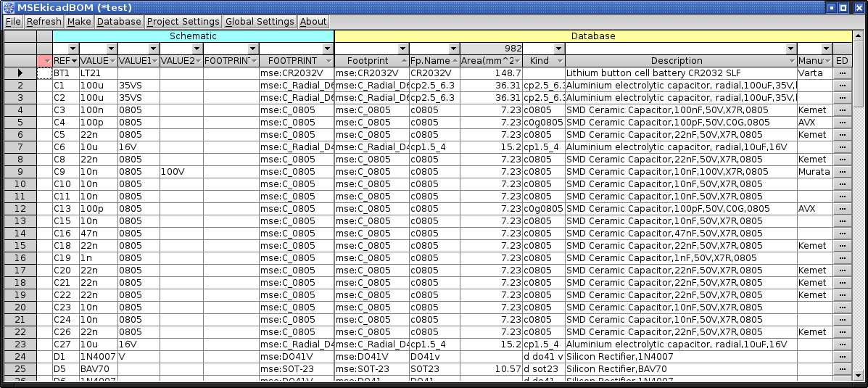
Task: Select the C4 description cell
Action: click(x=680, y=123)
